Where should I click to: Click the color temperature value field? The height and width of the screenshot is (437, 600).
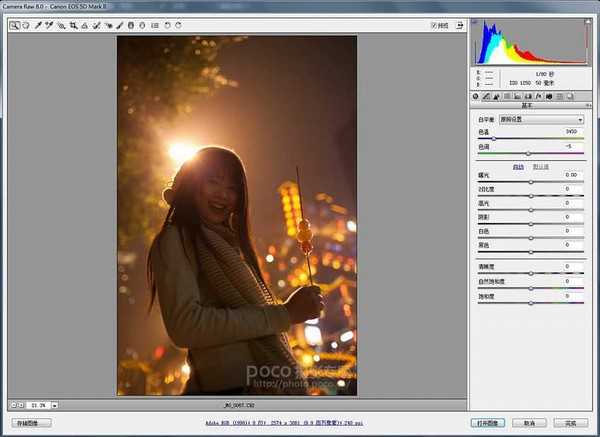tap(569, 131)
